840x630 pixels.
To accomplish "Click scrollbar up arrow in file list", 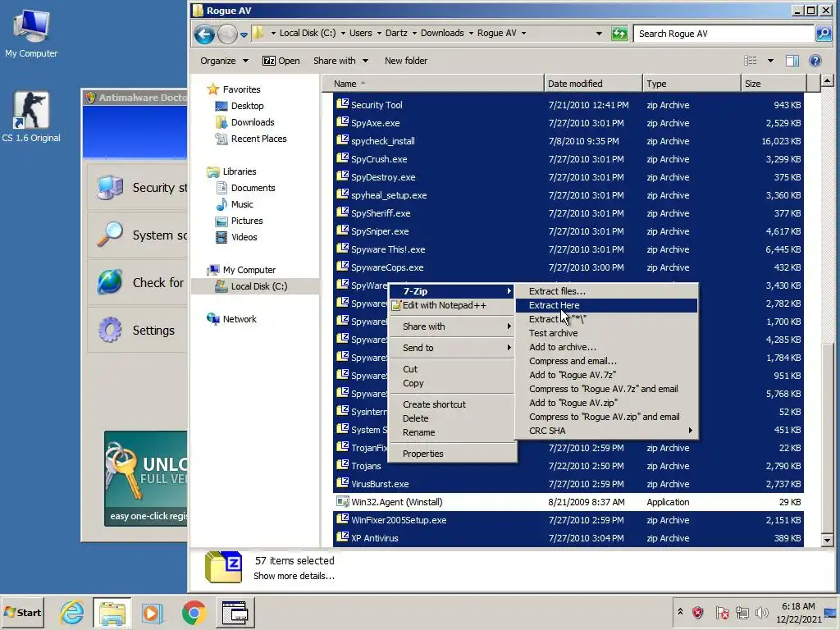I will tap(827, 81).
